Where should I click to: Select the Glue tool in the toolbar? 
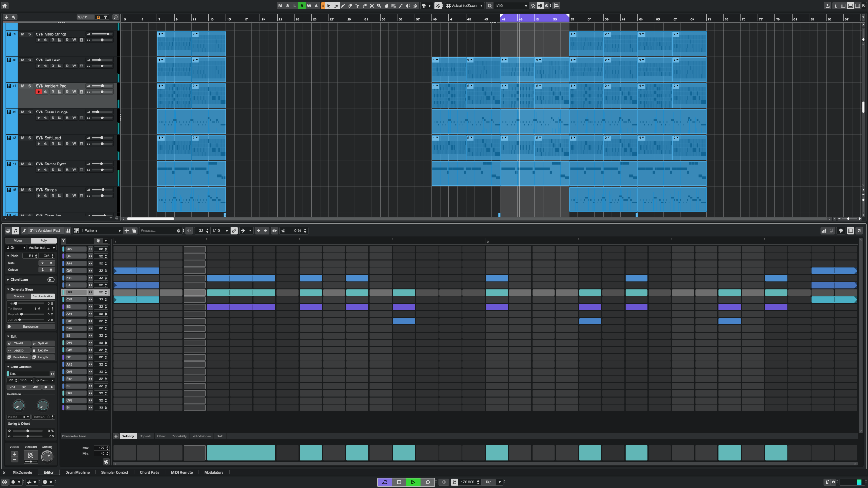point(365,5)
